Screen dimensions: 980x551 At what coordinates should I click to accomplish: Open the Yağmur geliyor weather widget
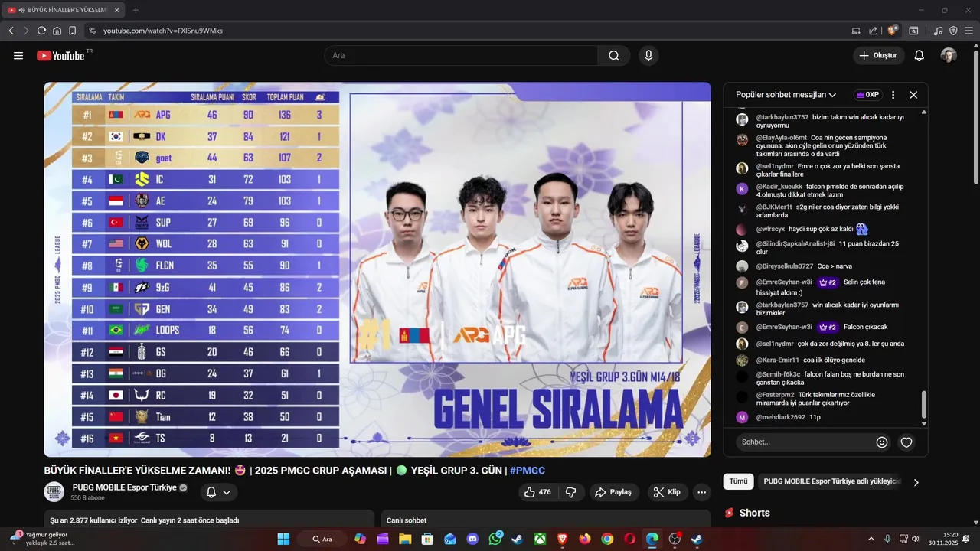click(x=43, y=539)
